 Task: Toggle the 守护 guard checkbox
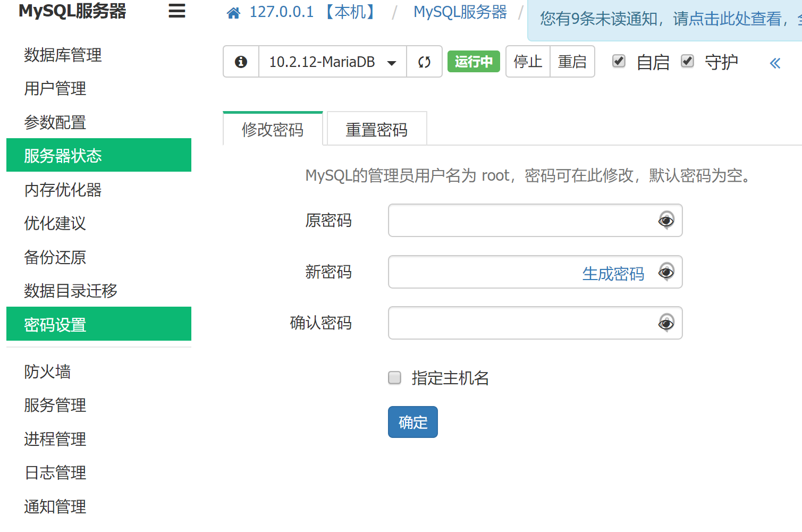(687, 61)
